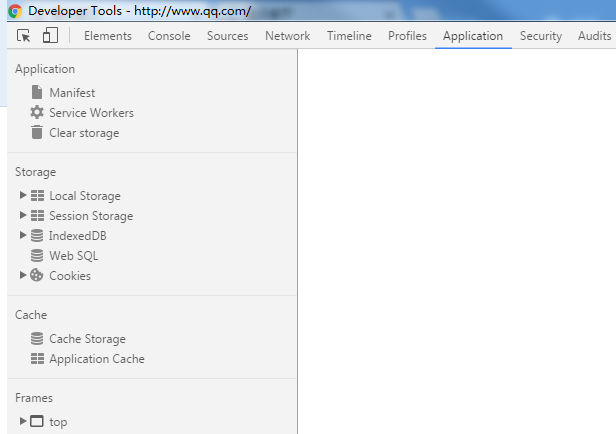This screenshot has width=616, height=434.
Task: Click the Local Storage grid icon
Action: coord(37,196)
